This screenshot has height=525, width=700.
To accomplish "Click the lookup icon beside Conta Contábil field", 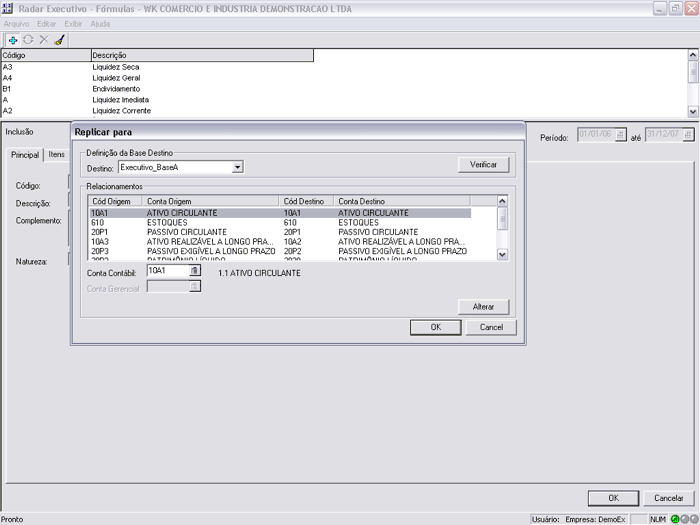I will click(195, 271).
